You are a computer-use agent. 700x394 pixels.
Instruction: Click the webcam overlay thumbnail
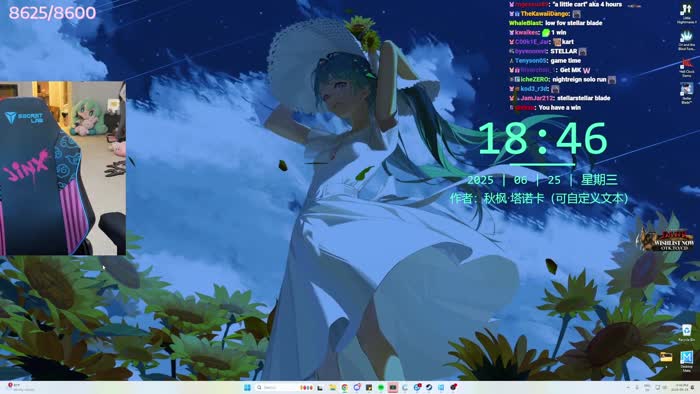tap(63, 168)
